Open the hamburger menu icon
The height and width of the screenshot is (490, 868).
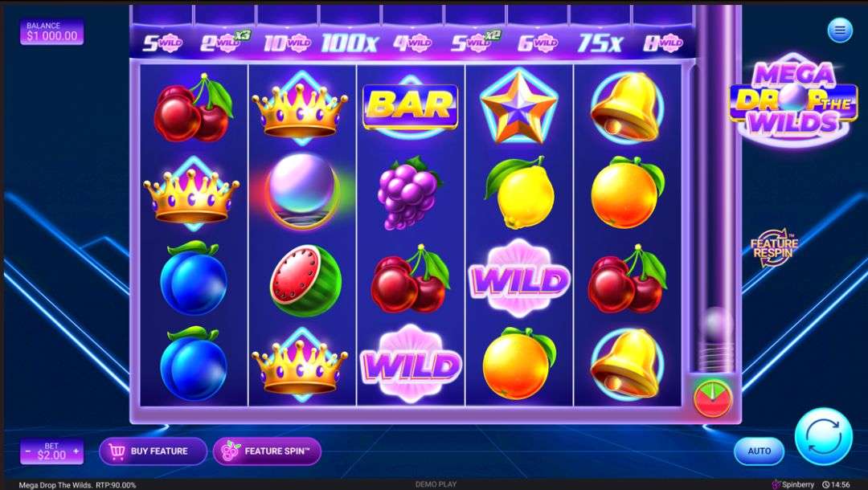pos(840,31)
